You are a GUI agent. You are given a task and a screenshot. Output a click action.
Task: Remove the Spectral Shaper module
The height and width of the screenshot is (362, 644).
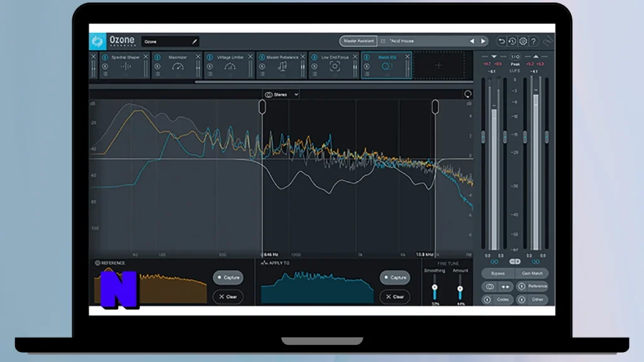coord(145,57)
